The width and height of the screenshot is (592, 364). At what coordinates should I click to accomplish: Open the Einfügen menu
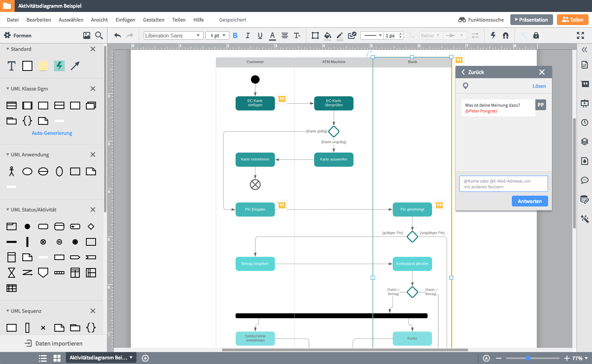(125, 20)
